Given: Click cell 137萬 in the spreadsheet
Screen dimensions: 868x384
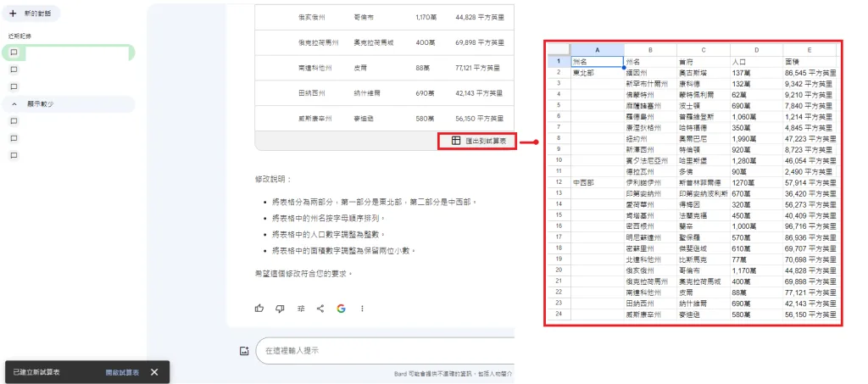Looking at the screenshot, I should click(x=756, y=73).
